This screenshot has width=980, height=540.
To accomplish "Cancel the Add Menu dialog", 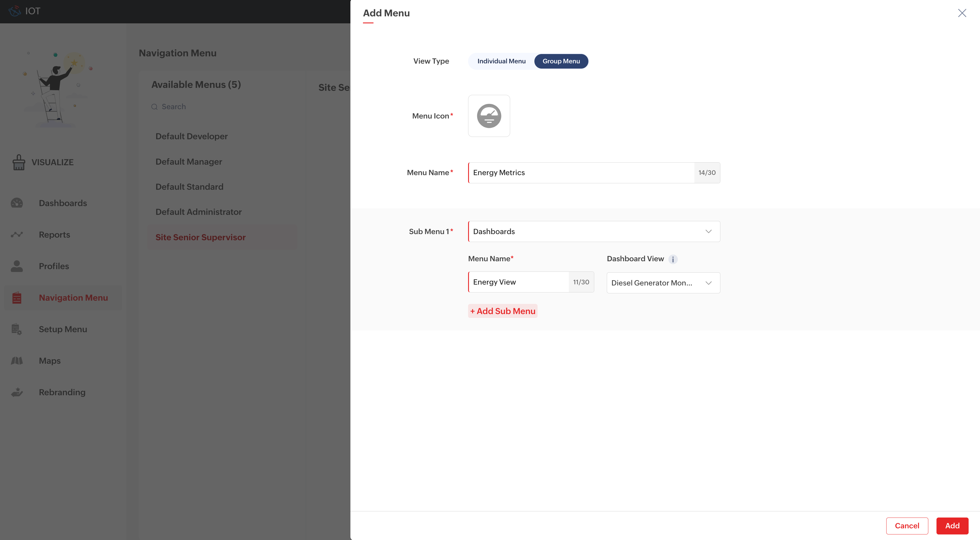I will coord(907,525).
